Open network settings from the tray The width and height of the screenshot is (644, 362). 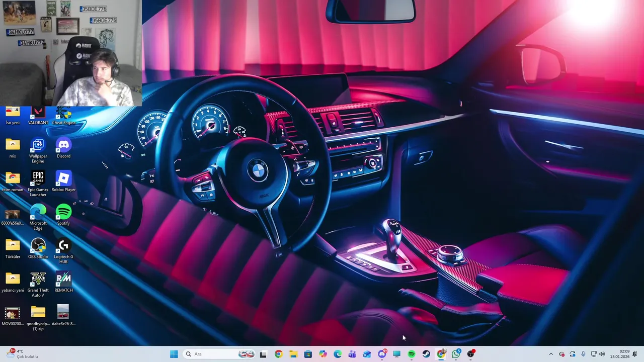pyautogui.click(x=594, y=354)
